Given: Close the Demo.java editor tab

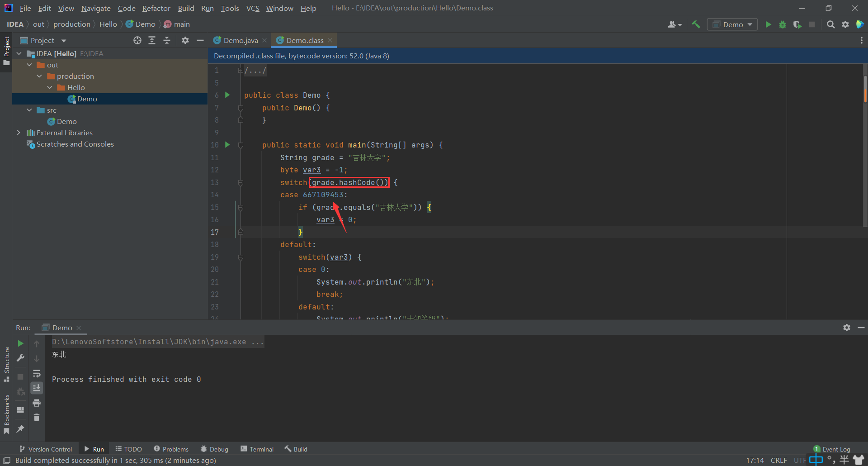Looking at the screenshot, I should [x=264, y=40].
